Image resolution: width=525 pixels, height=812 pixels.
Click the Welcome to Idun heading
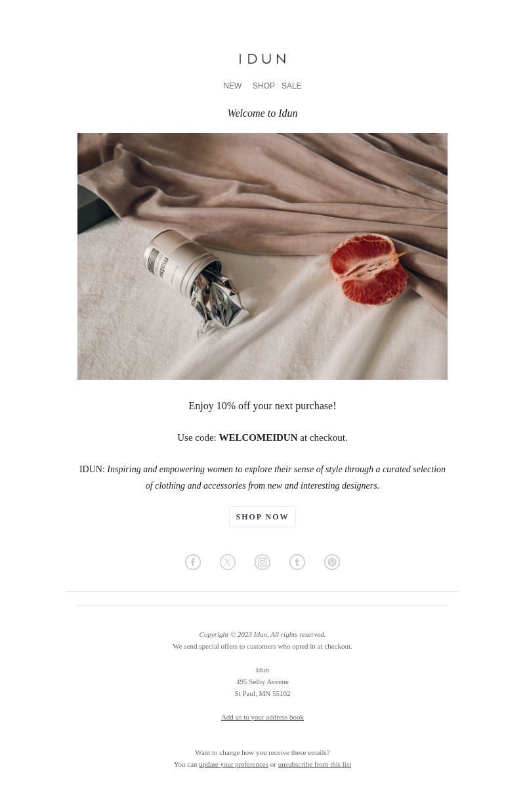pos(262,113)
